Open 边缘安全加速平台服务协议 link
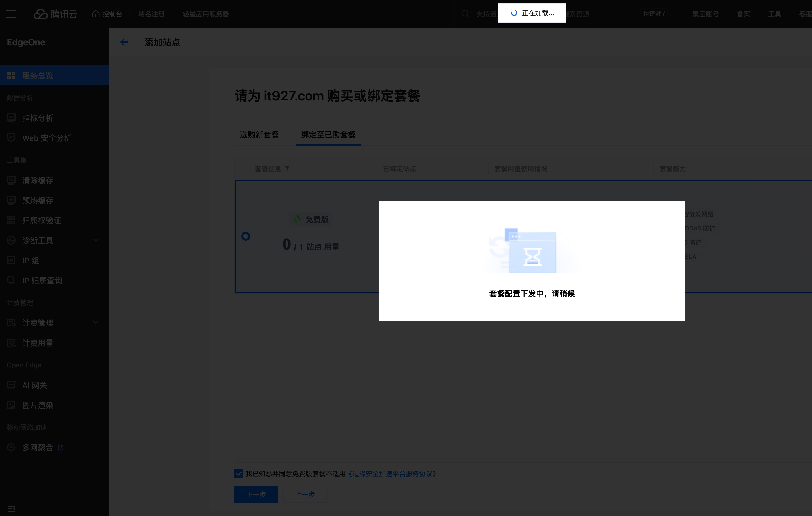This screenshot has width=812, height=516. click(x=392, y=473)
